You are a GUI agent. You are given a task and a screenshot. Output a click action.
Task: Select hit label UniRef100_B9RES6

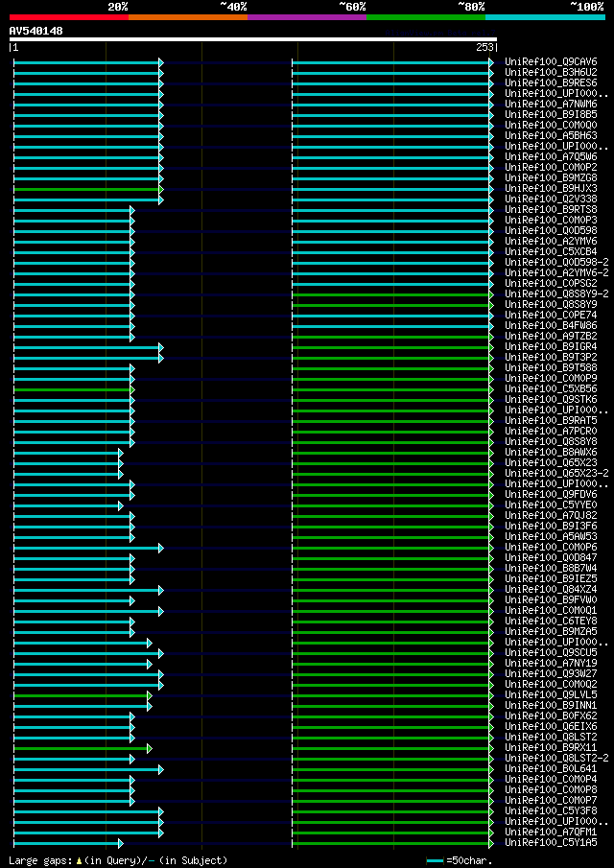[551, 83]
